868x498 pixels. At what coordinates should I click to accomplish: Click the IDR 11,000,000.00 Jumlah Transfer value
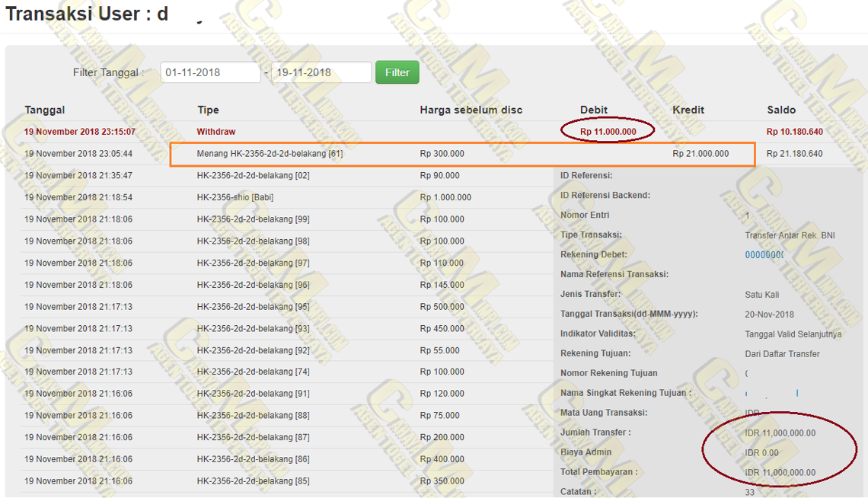780,433
